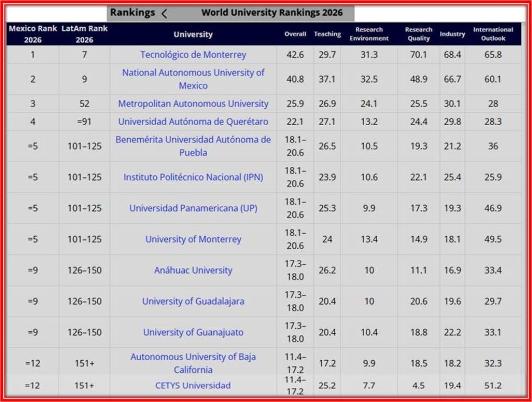Open National Autonomous University of Mexico link
532x402 pixels.
(193, 79)
